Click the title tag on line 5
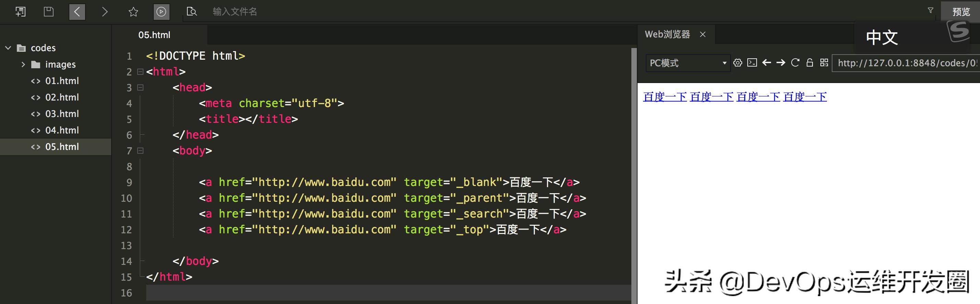Screen dimensions: 980x304 [x=248, y=119]
